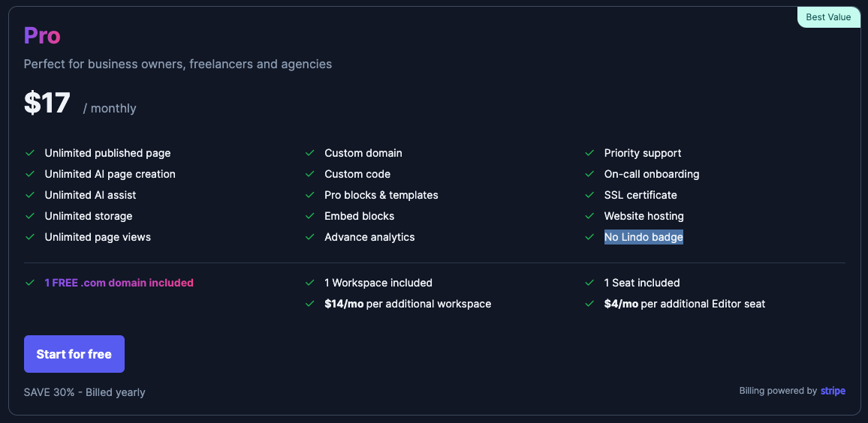868x423 pixels.
Task: Click SAVE 30% - Billed yearly text
Action: coord(85,392)
